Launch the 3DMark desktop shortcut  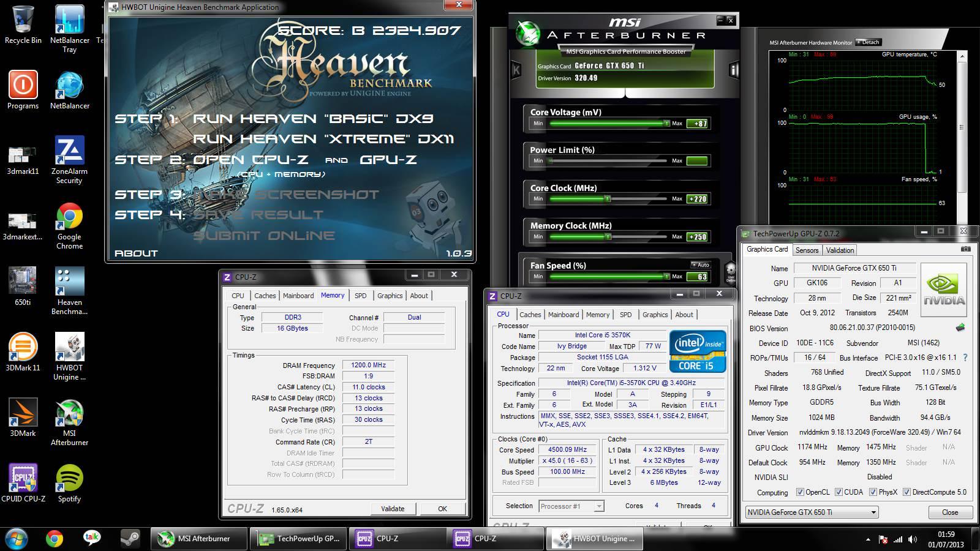23,418
